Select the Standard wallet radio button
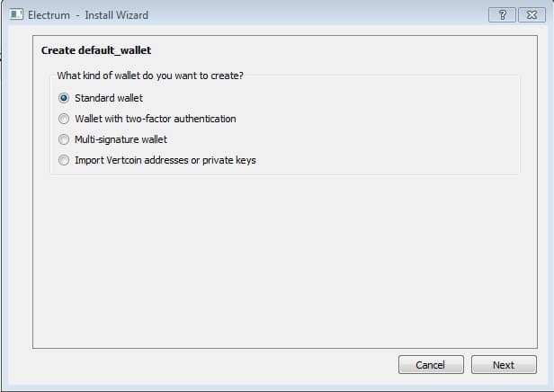The height and width of the screenshot is (392, 554). (64, 98)
